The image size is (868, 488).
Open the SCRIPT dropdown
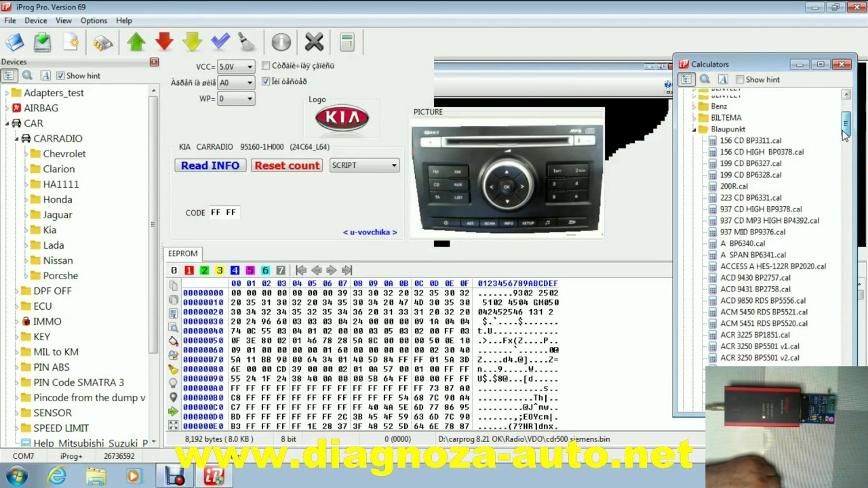364,165
